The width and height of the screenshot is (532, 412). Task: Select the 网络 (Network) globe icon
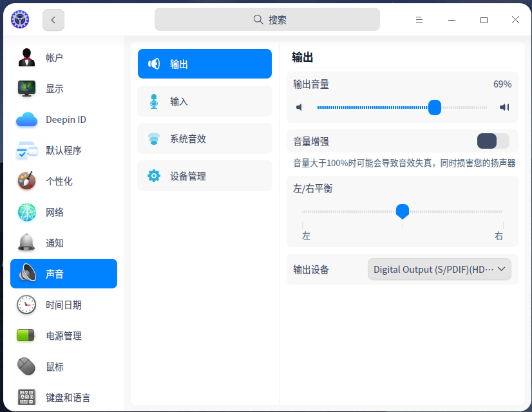26,212
